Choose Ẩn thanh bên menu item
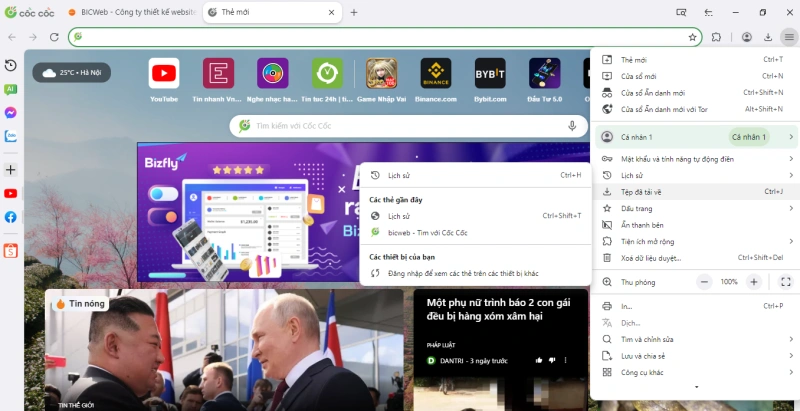 click(x=694, y=225)
